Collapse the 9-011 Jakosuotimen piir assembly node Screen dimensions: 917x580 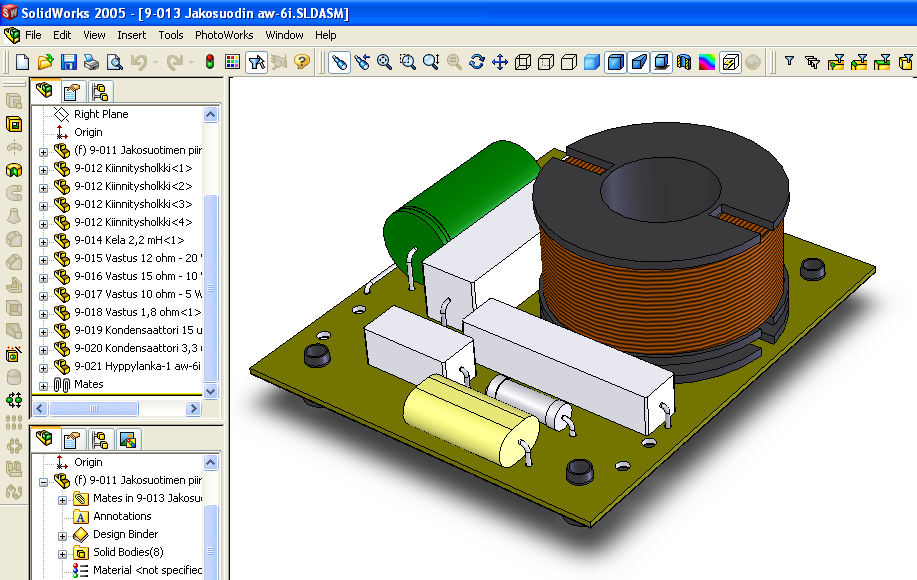pos(43,483)
